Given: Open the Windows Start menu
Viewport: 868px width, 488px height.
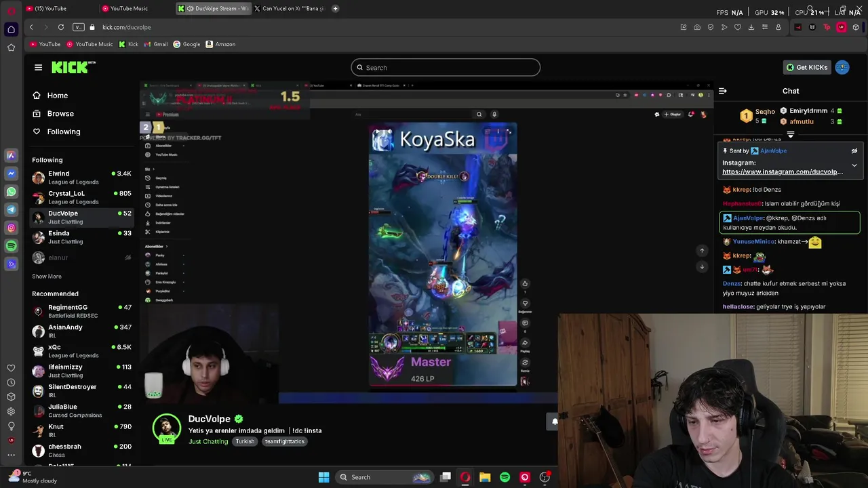Looking at the screenshot, I should pyautogui.click(x=323, y=477).
